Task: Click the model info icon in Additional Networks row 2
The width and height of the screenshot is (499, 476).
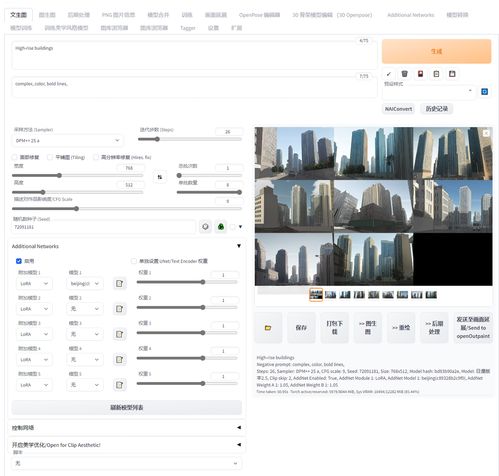Action: (x=119, y=309)
